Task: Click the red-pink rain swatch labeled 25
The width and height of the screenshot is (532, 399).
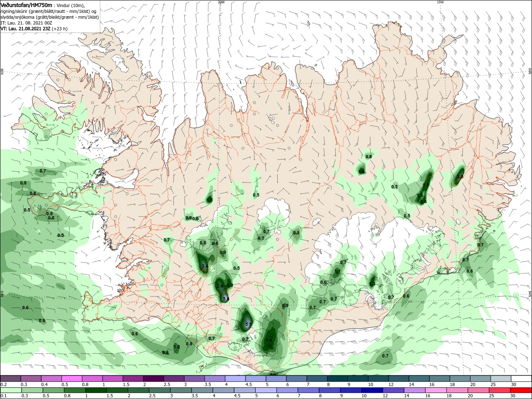Action: (x=499, y=390)
